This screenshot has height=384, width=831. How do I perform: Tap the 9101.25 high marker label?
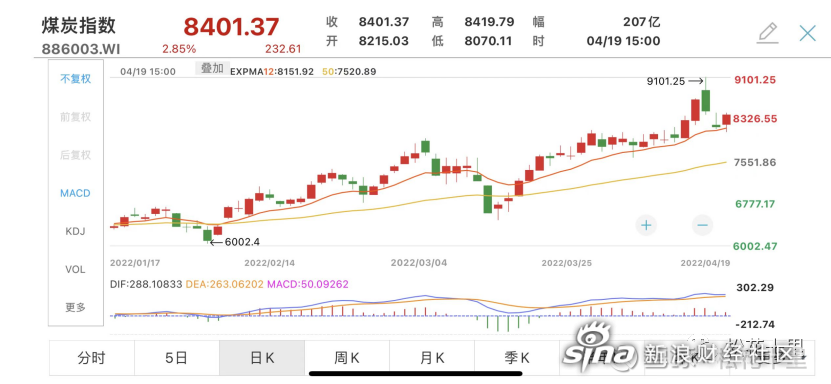click(666, 82)
